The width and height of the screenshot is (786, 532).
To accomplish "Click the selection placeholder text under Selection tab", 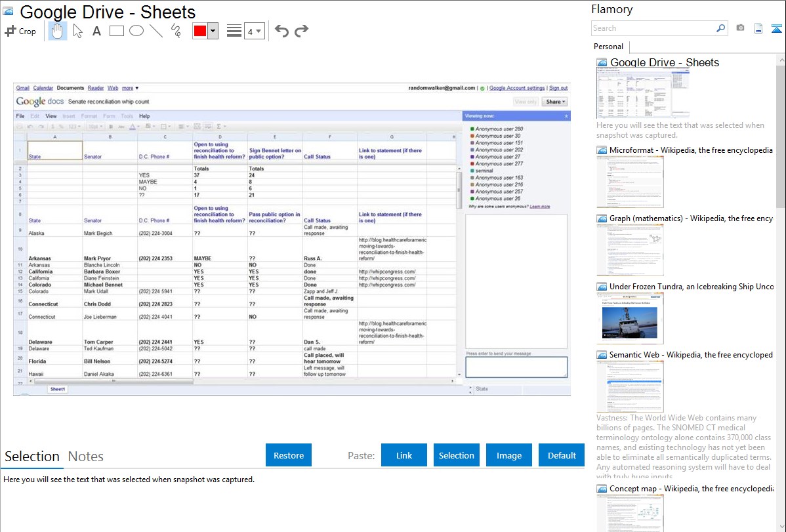I will pyautogui.click(x=129, y=480).
